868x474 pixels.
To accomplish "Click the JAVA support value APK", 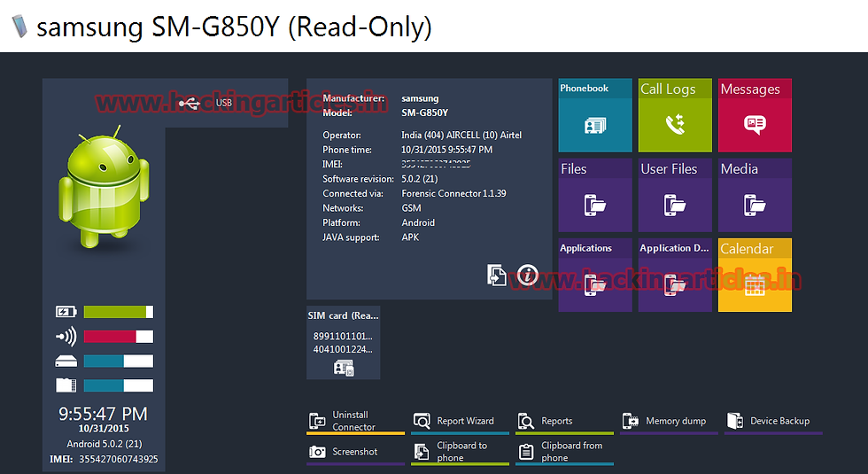I will click(x=410, y=237).
